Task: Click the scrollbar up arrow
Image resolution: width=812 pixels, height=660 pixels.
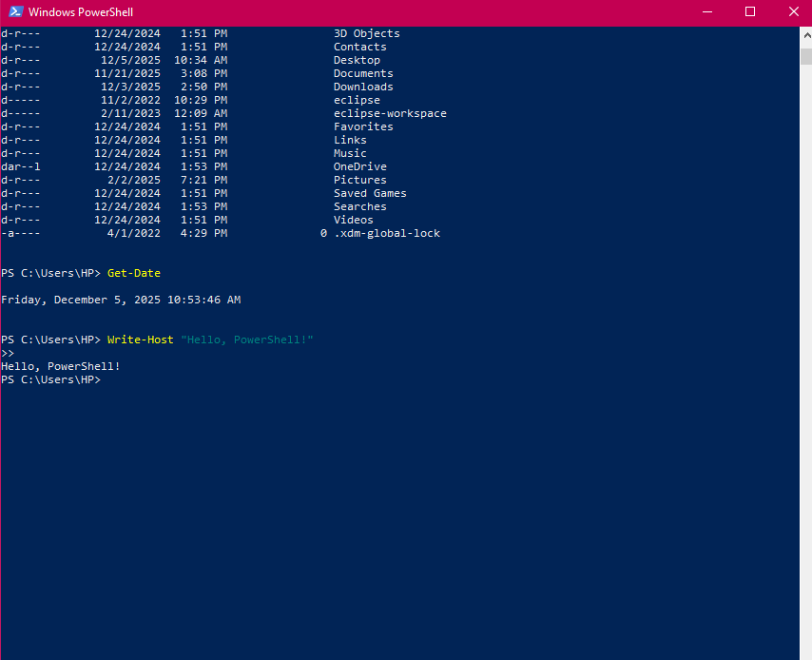Action: 805,33
